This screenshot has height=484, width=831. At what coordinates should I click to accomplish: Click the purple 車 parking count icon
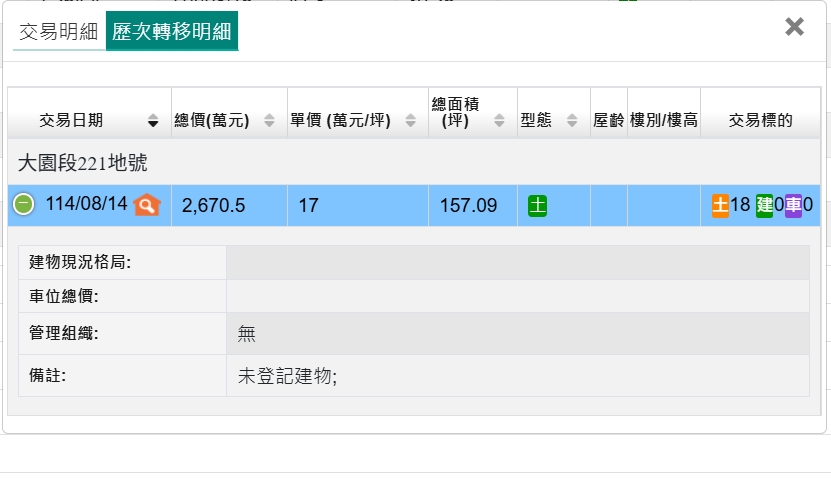pos(793,205)
